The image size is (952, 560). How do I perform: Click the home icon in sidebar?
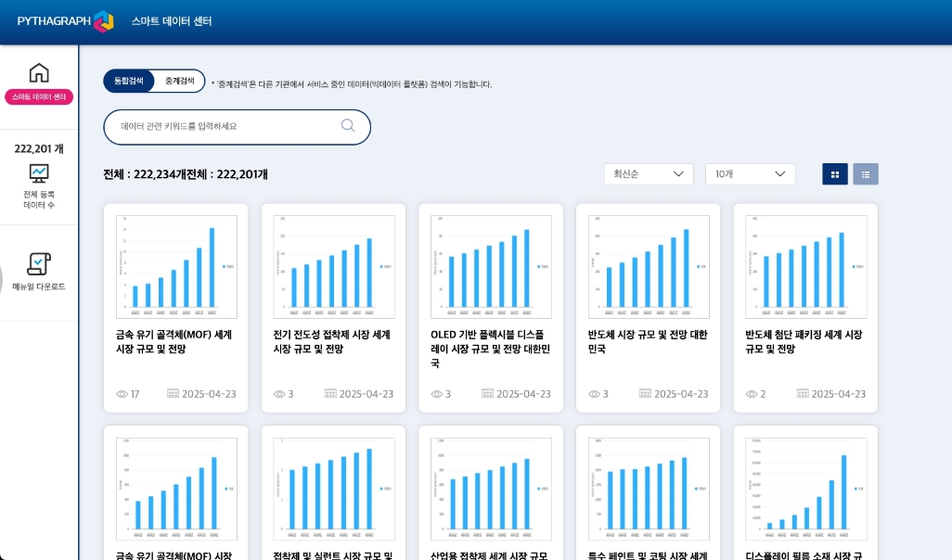[39, 73]
